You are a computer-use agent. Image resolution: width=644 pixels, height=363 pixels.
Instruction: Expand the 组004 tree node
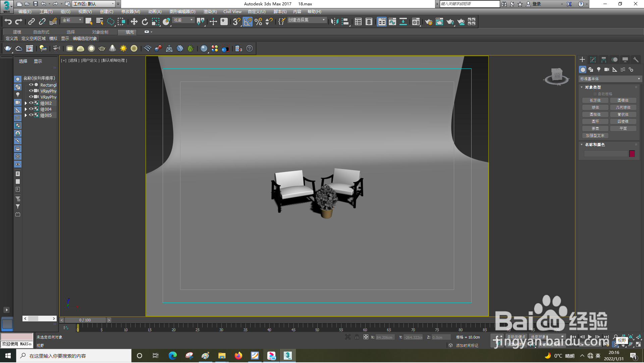pyautogui.click(x=26, y=109)
